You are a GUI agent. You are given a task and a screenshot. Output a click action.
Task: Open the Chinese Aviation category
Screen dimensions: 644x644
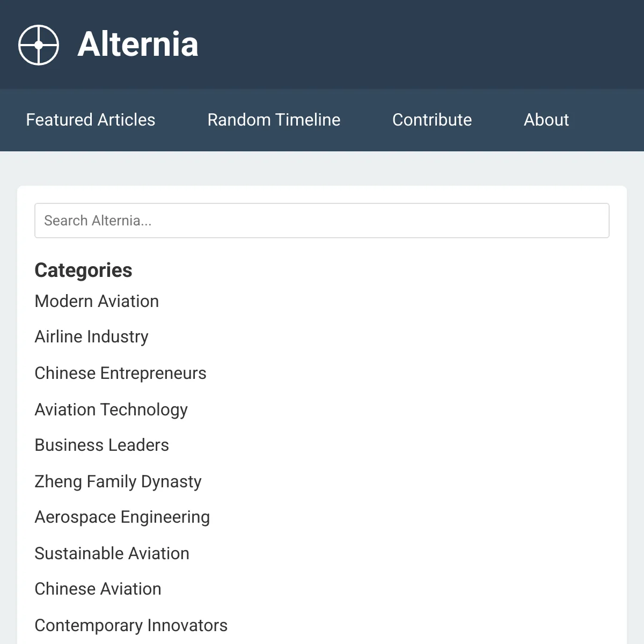98,589
